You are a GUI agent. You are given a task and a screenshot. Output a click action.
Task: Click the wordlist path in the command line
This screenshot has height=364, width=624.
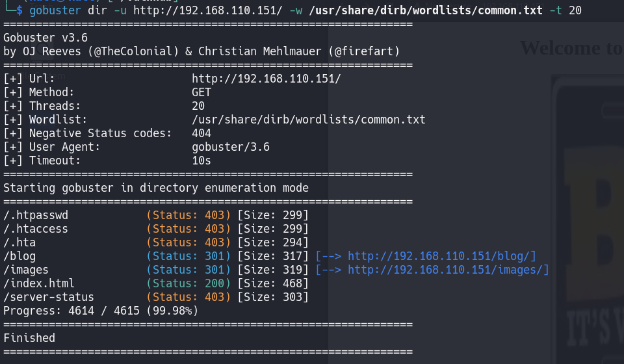coord(425,10)
